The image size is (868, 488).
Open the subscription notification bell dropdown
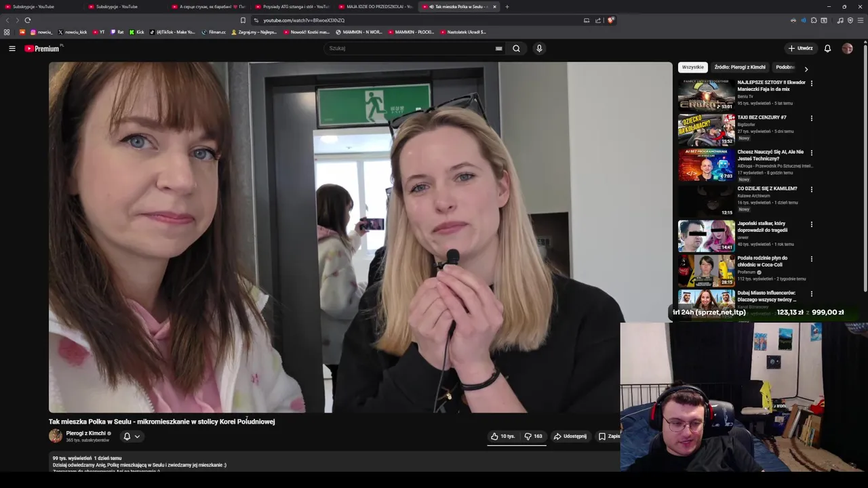point(132,436)
